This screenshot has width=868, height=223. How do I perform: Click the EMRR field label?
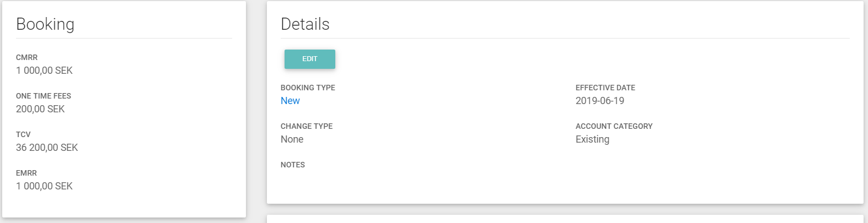click(x=26, y=173)
